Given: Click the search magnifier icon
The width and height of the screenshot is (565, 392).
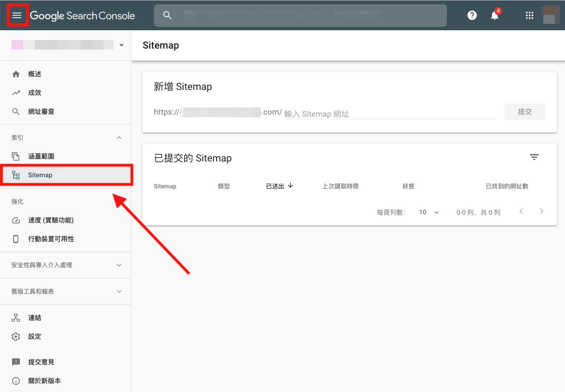Looking at the screenshot, I should click(x=168, y=15).
